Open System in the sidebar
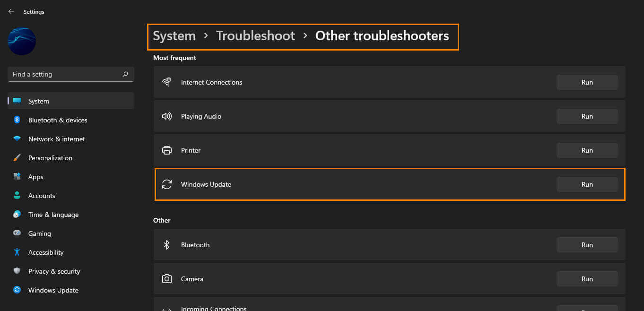 coord(71,101)
